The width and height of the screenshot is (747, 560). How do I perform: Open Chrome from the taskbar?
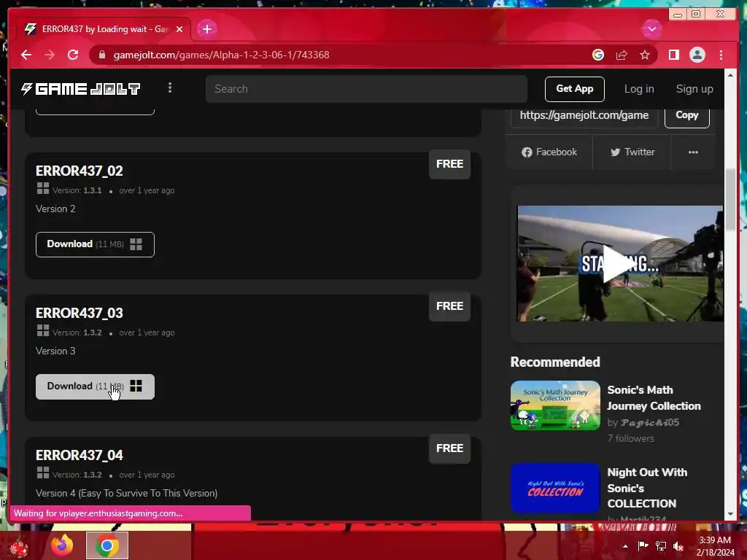[107, 545]
